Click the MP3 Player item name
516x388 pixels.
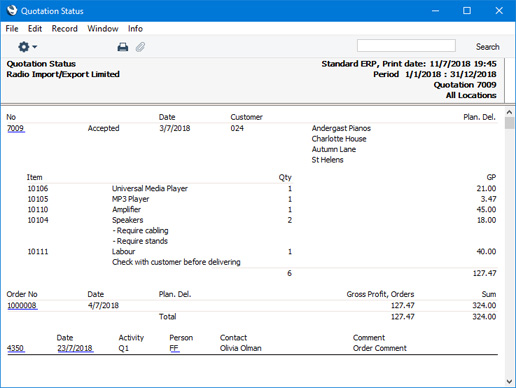point(130,199)
